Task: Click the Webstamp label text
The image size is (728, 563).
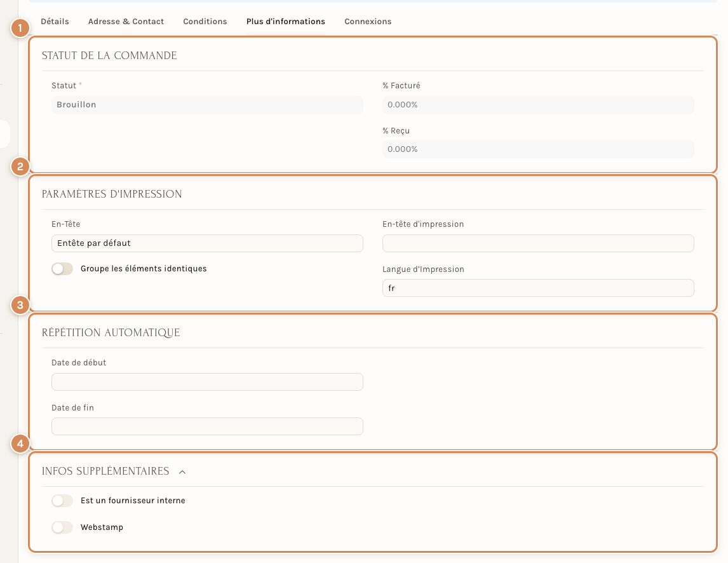Action: tap(102, 527)
